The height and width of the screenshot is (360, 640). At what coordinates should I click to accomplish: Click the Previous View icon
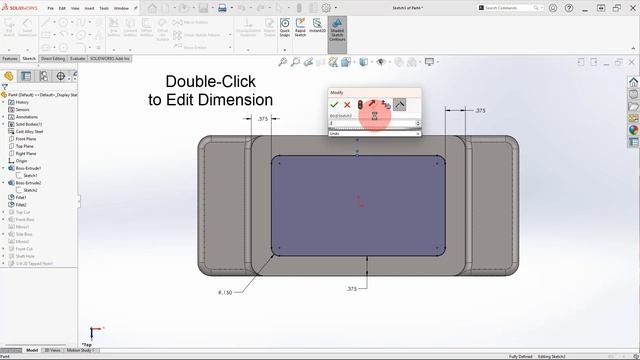coord(308,62)
